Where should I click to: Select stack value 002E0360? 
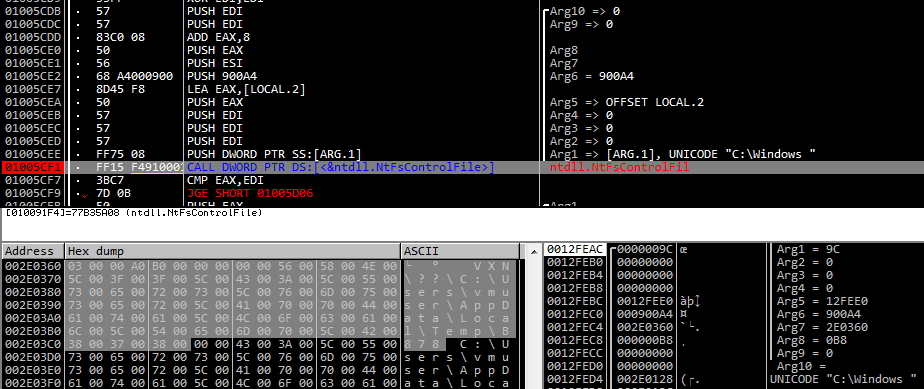(x=645, y=327)
